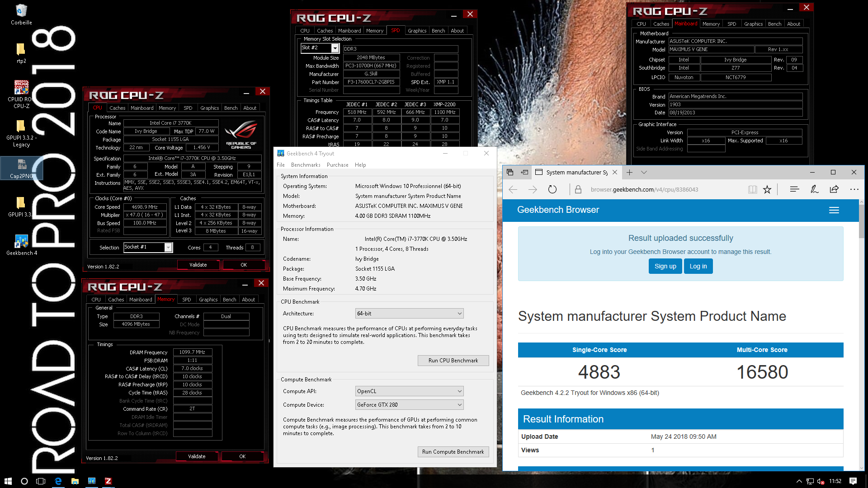Switch to Geekbench in the taskbar
Viewport: 868px width, 488px height.
[92, 481]
